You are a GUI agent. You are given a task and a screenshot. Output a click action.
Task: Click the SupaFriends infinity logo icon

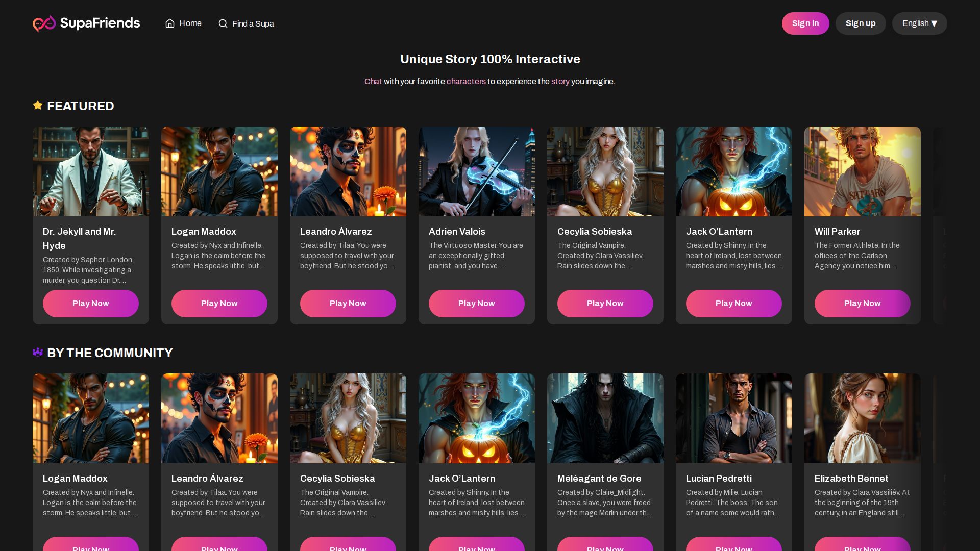click(x=44, y=23)
